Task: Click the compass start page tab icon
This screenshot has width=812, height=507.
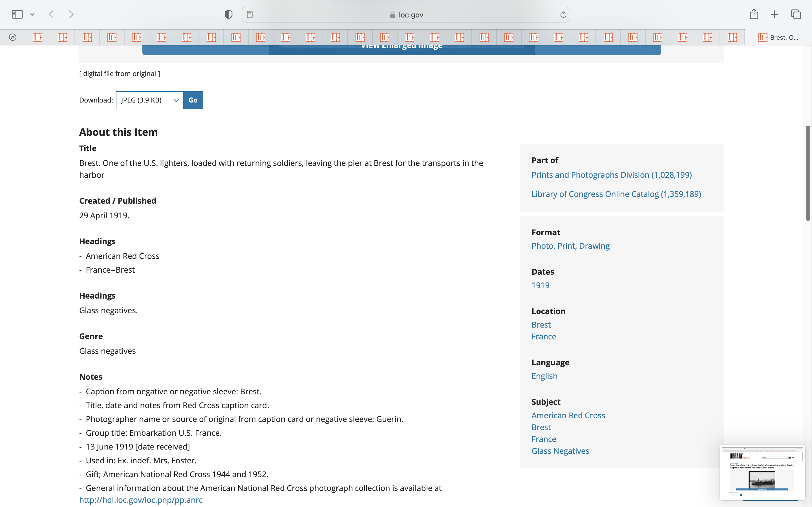Action: [x=13, y=37]
